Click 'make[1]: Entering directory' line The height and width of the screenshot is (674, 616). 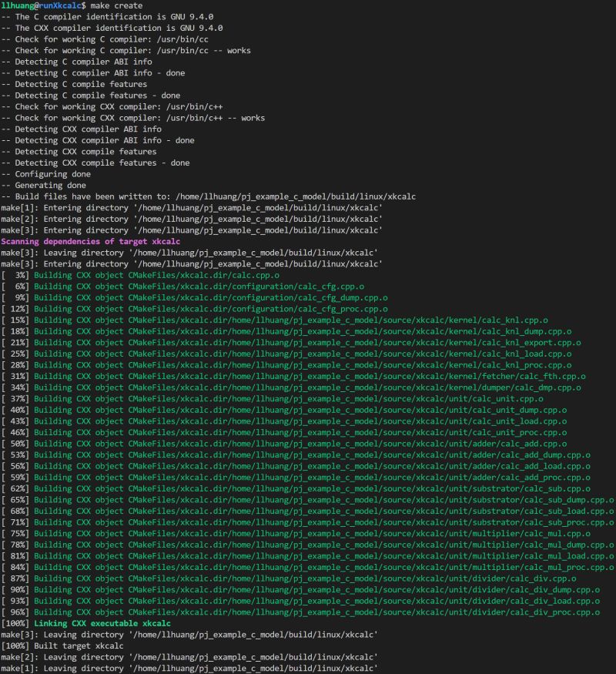[x=192, y=208]
